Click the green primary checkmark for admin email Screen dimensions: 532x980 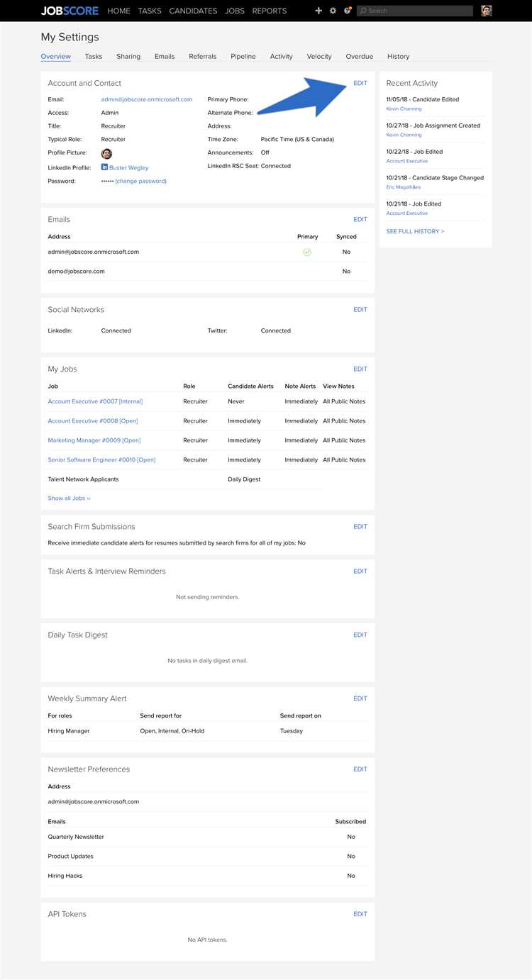point(307,252)
